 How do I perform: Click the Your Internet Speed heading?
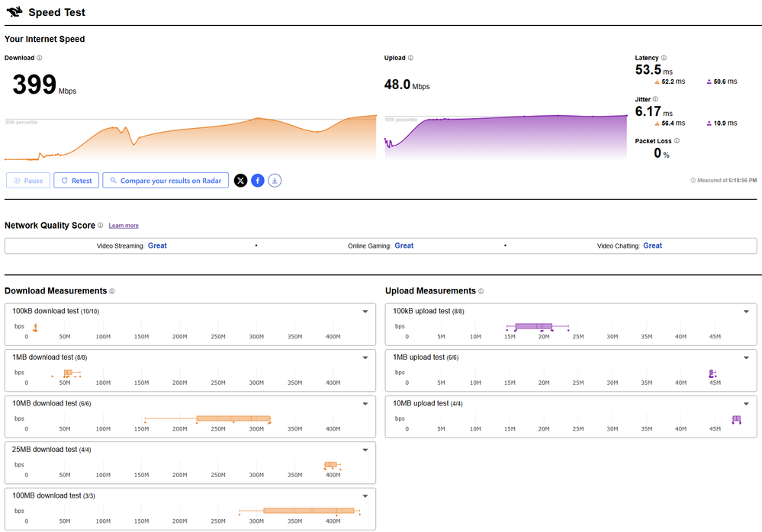click(45, 40)
